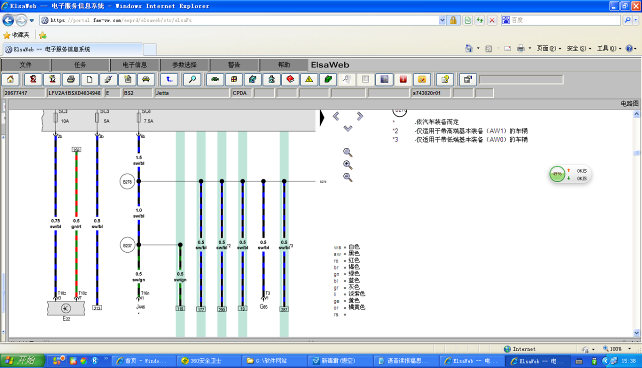Go to the previous diagram page arrow
The image size is (642, 368).
click(336, 117)
